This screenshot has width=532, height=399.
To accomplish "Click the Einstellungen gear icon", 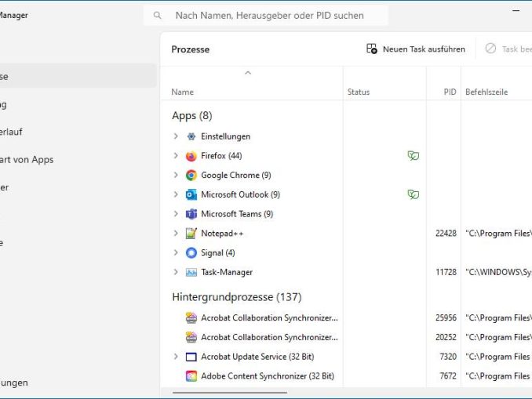I will click(x=191, y=136).
